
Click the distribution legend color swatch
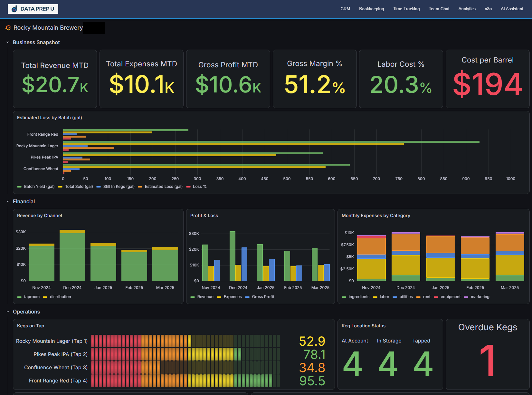point(45,297)
